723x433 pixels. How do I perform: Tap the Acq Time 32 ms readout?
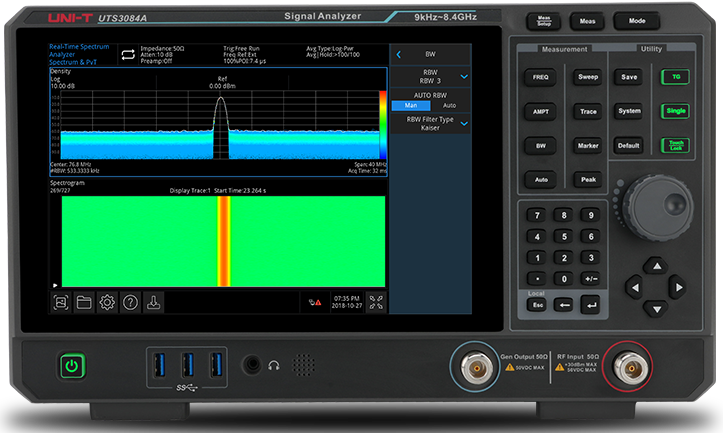[367, 171]
